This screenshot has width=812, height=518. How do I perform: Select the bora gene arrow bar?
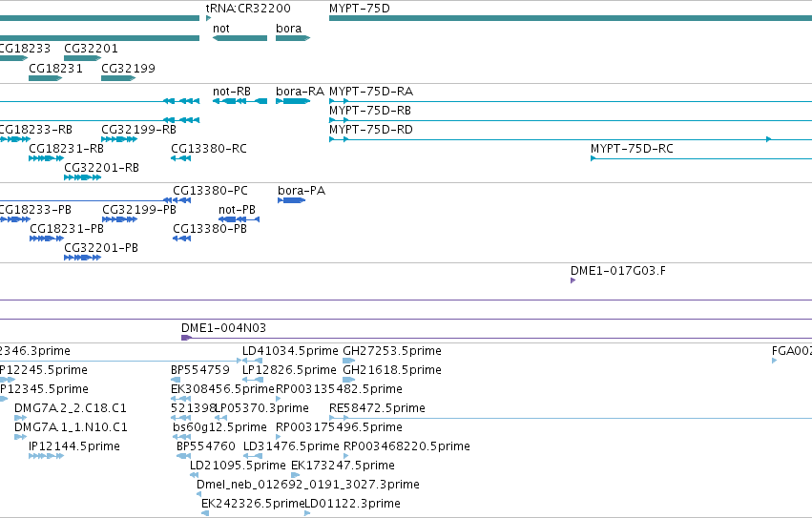click(x=293, y=38)
